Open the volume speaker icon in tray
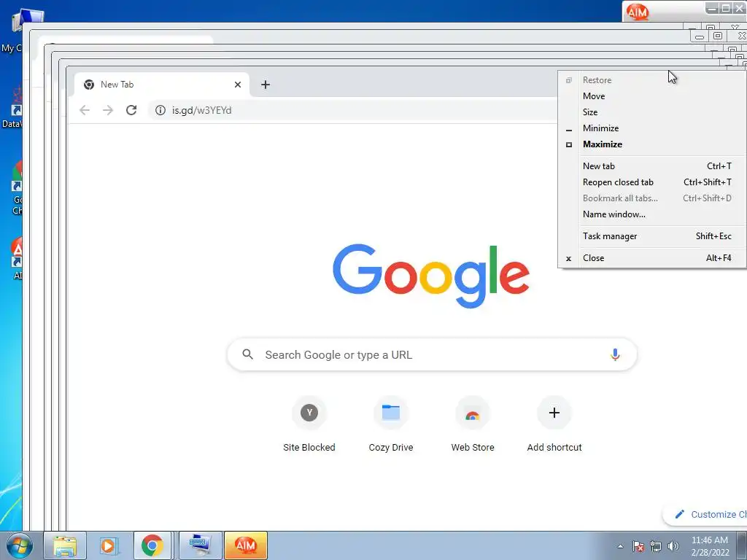747x560 pixels. (673, 546)
